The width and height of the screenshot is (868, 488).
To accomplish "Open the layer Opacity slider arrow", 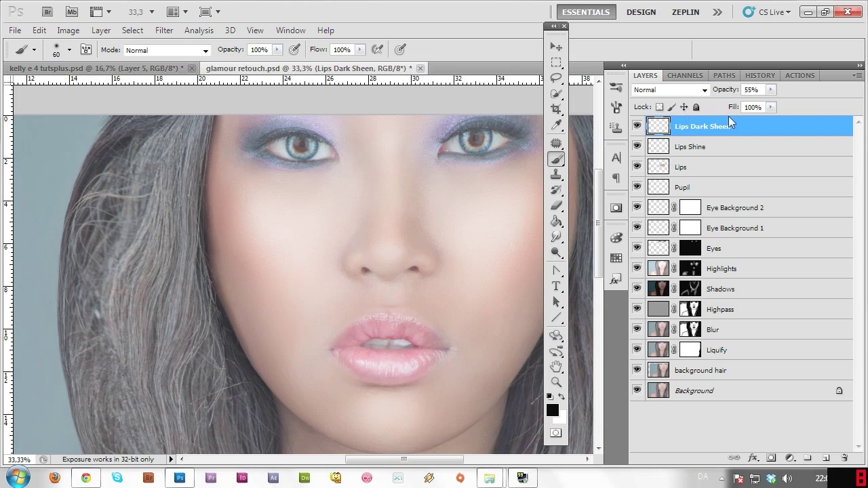I will [770, 89].
